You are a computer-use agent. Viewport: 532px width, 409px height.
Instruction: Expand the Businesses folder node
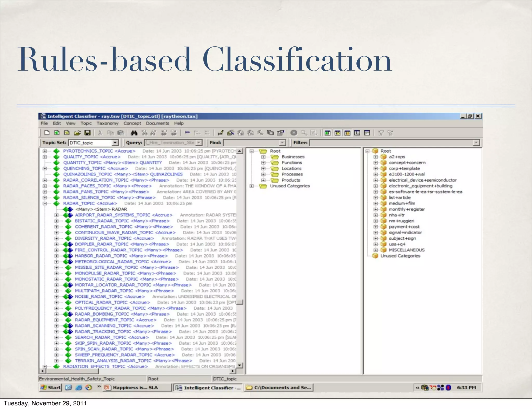tap(263, 157)
